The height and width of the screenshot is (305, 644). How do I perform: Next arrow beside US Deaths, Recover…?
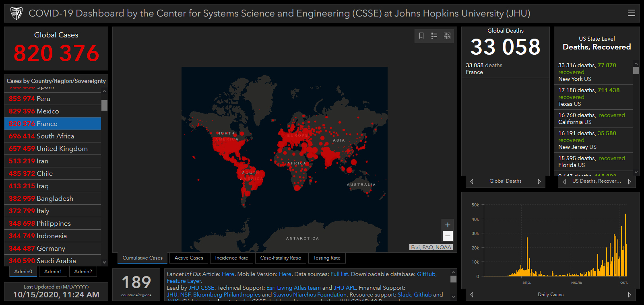[630, 181]
